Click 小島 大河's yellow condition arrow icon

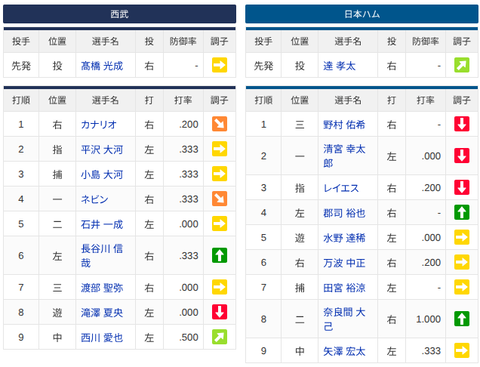tap(219, 174)
